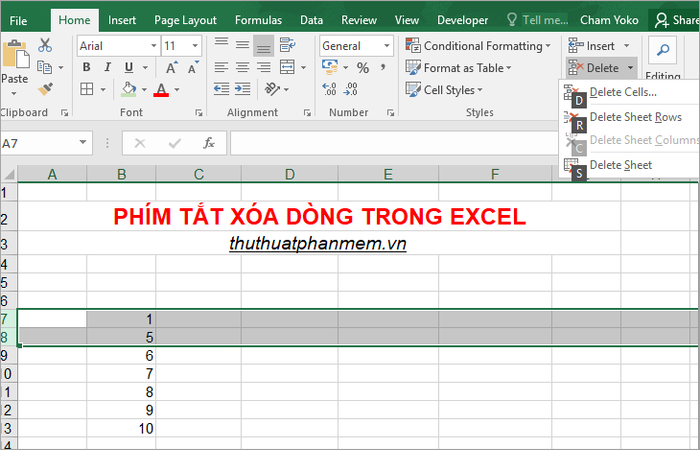This screenshot has width=700, height=450.
Task: Click the thuthuatphanmem.vn link text
Action: click(317, 244)
